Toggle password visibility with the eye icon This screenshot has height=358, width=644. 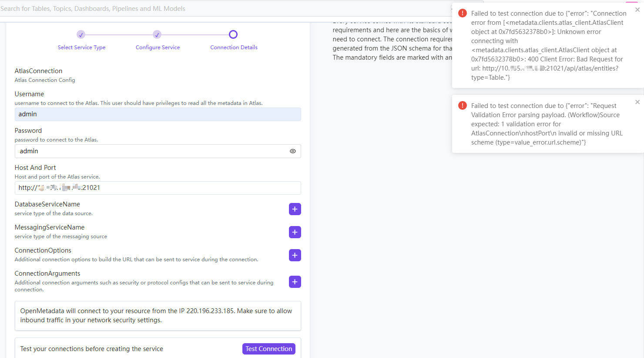point(292,151)
